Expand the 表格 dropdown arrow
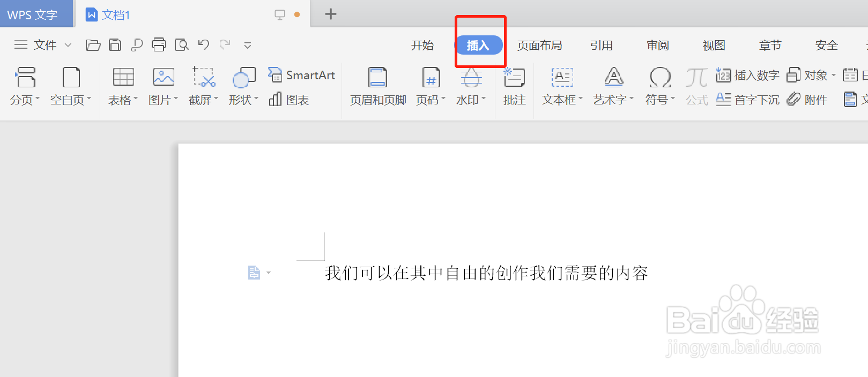 [x=136, y=99]
